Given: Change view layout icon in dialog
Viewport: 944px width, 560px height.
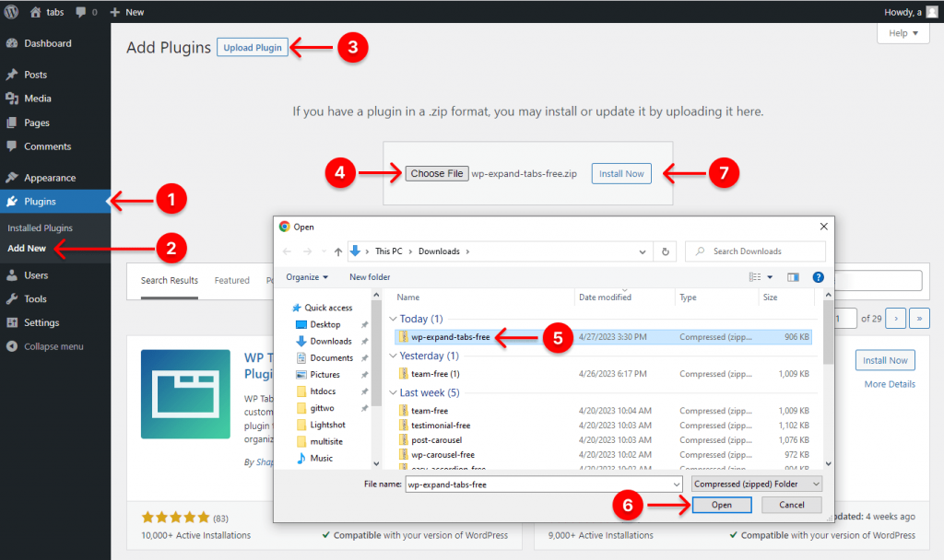Looking at the screenshot, I should [755, 276].
